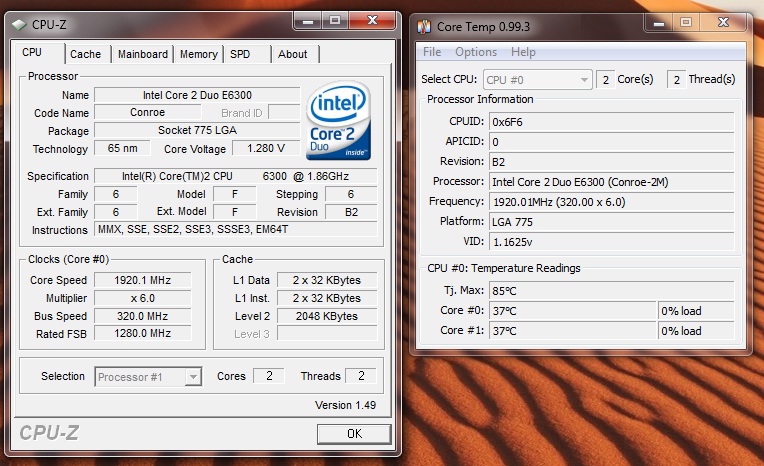Click the Revision field B2 in Core Temp

tap(611, 162)
